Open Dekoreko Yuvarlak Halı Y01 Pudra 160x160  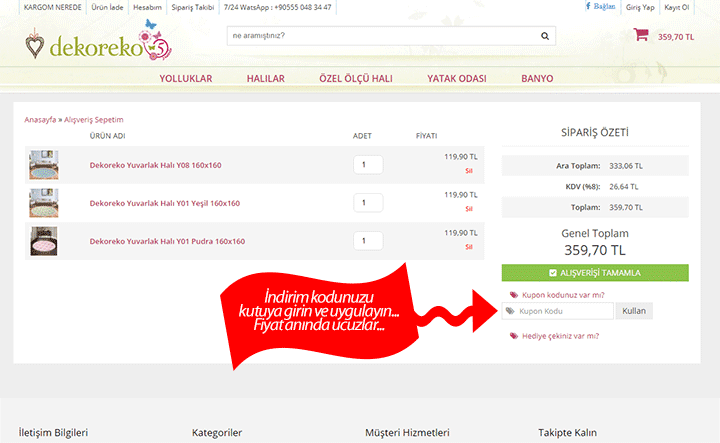click(x=167, y=241)
